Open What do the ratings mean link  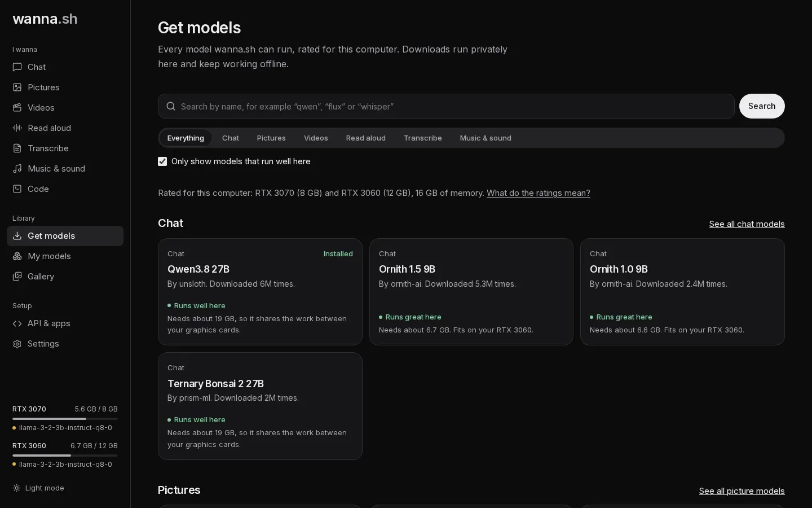point(539,193)
